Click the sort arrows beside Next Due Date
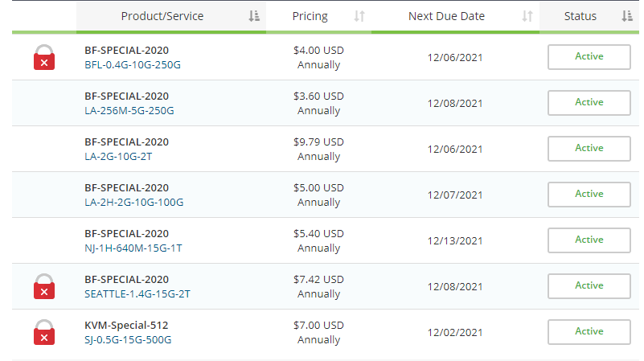 click(x=527, y=16)
